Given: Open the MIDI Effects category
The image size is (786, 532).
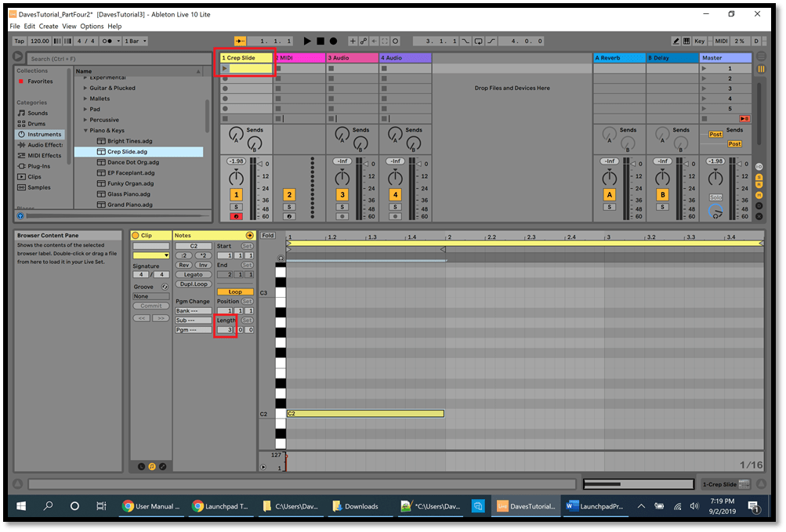Looking at the screenshot, I should click(44, 155).
